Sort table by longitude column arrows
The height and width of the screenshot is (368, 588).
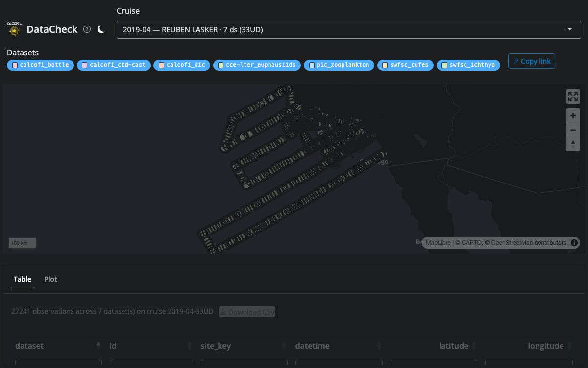569,346
